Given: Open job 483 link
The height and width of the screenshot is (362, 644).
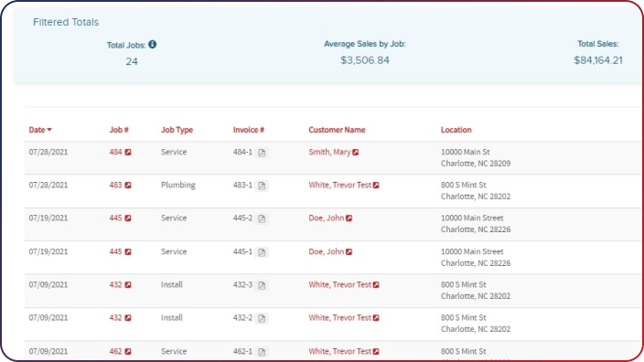Looking at the screenshot, I should click(115, 185).
